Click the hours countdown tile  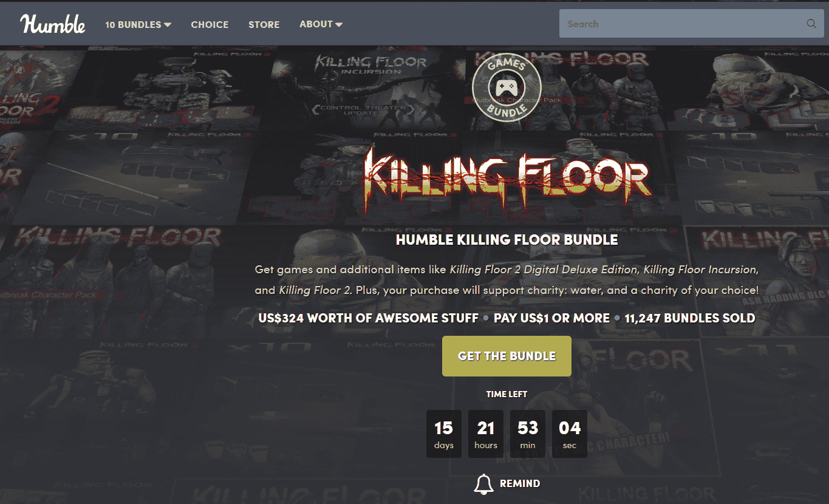486,434
